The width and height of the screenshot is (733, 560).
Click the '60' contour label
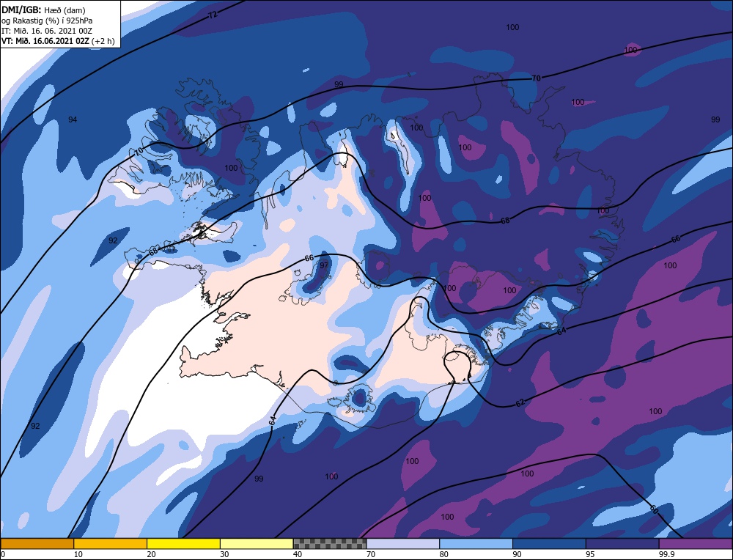click(654, 509)
